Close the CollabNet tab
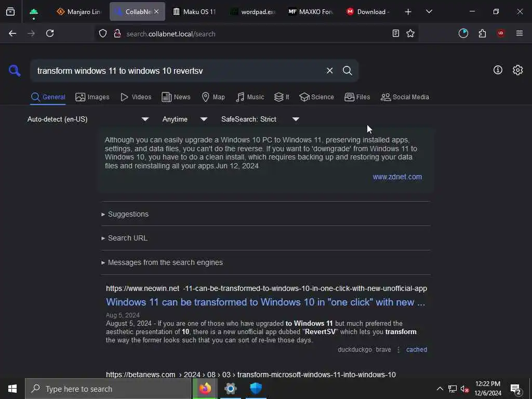Image resolution: width=532 pixels, height=399 pixels. coord(156,11)
